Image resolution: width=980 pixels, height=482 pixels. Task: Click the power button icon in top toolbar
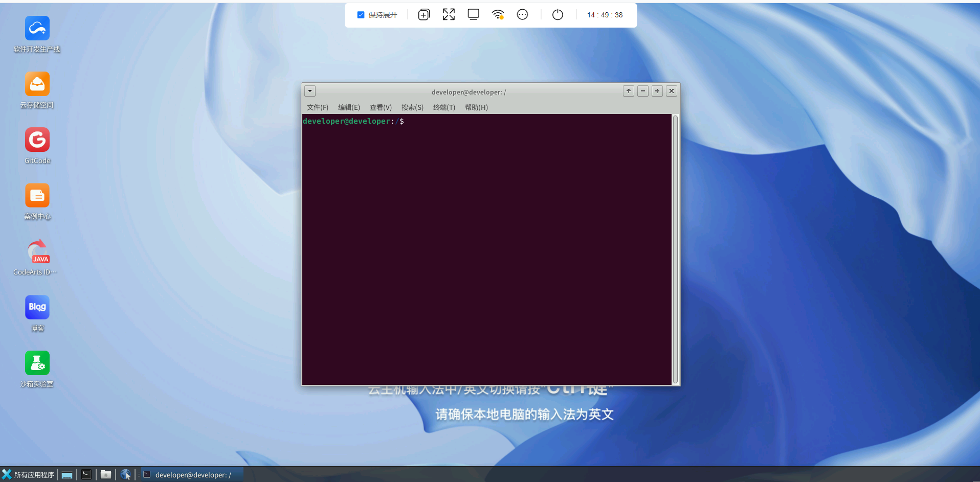(x=558, y=15)
